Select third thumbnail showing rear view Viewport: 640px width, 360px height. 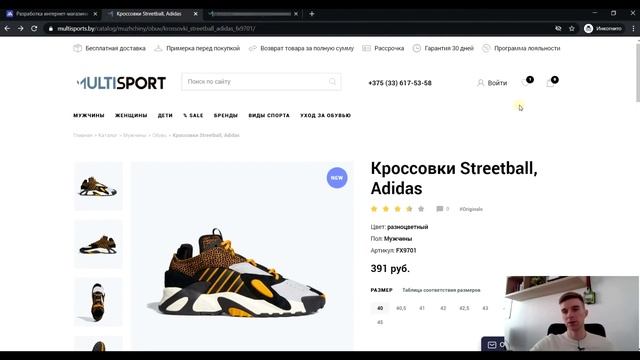[98, 302]
